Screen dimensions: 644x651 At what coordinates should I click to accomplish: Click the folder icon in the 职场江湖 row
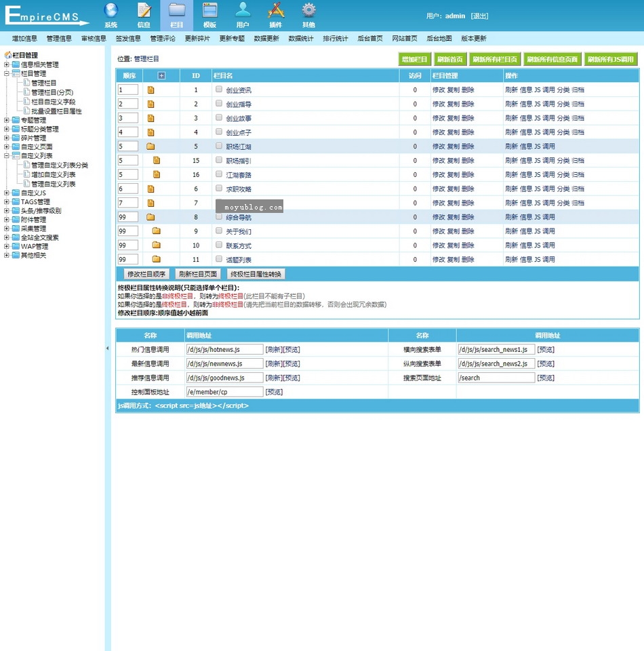150,146
